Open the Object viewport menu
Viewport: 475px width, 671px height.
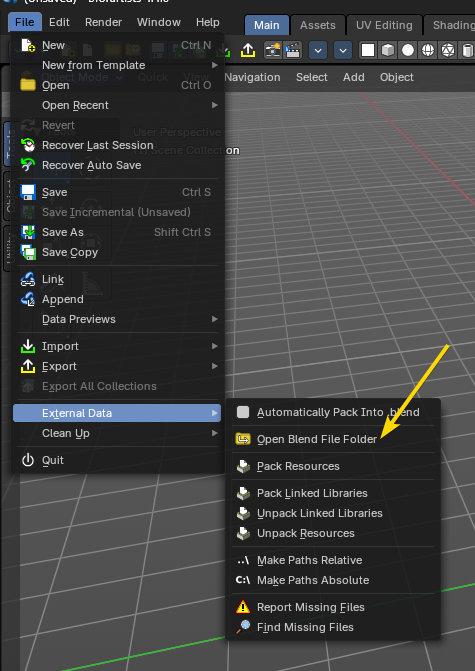pos(397,77)
